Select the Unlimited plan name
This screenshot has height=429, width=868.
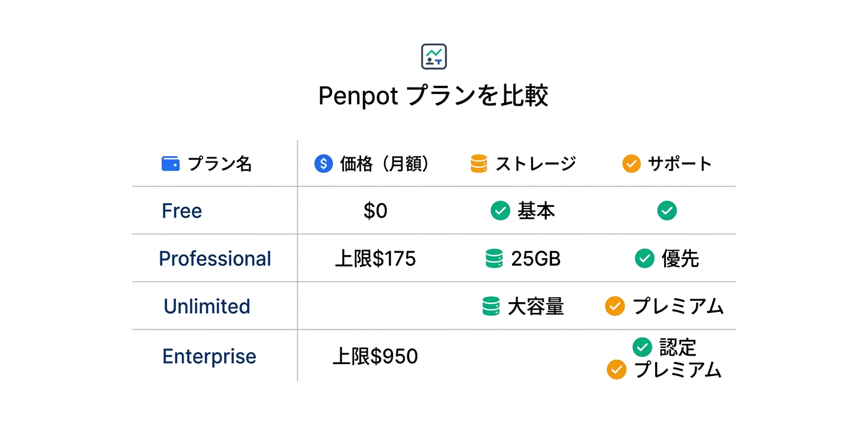coord(207,306)
